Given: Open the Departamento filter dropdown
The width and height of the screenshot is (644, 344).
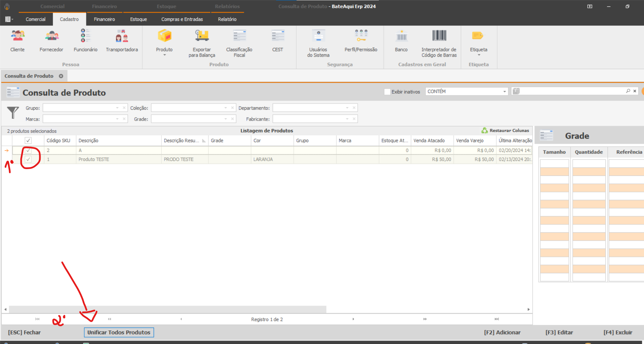Looking at the screenshot, I should (347, 108).
